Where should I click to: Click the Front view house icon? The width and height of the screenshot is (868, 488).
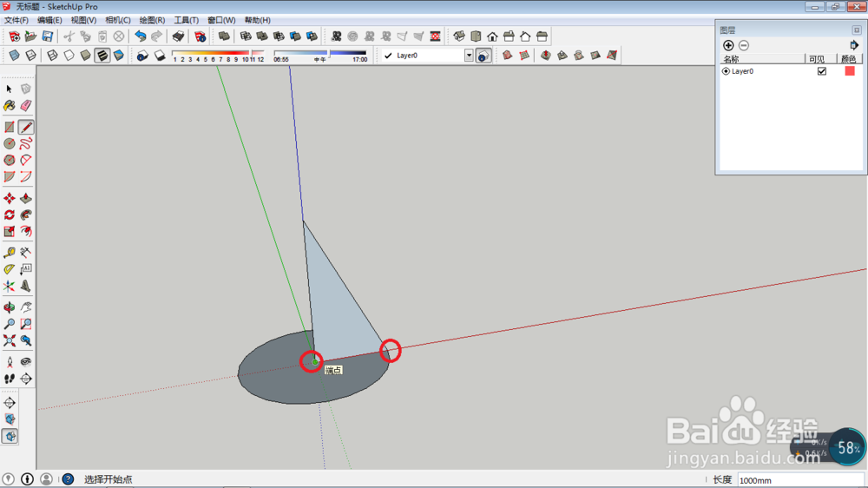492,36
